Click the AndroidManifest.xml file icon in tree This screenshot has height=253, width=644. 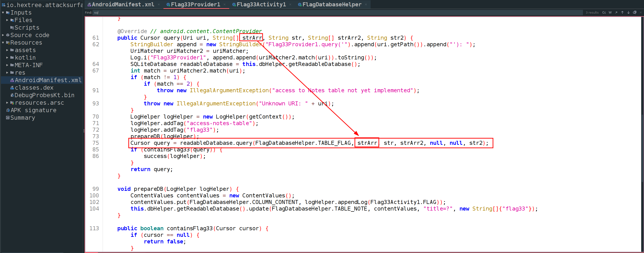[x=12, y=80]
